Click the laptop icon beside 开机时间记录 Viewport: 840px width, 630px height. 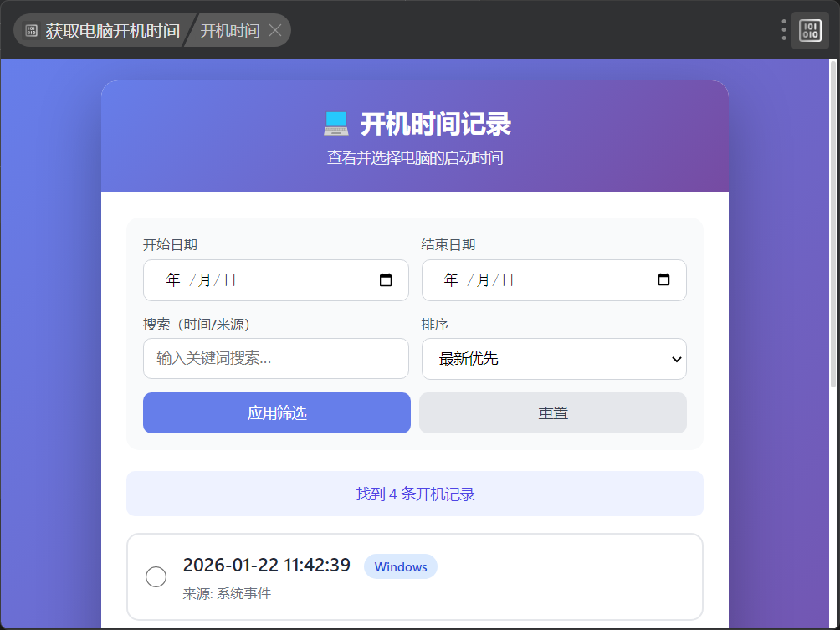[335, 125]
